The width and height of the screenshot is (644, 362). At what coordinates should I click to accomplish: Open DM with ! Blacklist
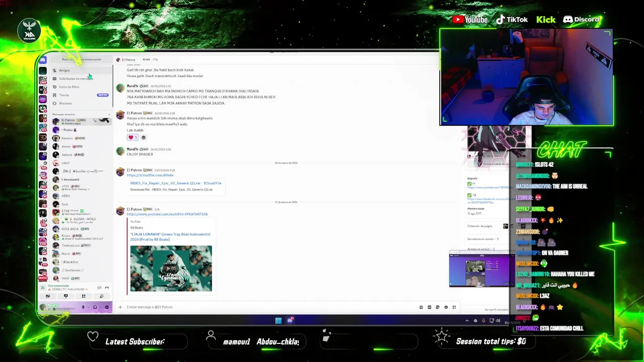(x=82, y=262)
